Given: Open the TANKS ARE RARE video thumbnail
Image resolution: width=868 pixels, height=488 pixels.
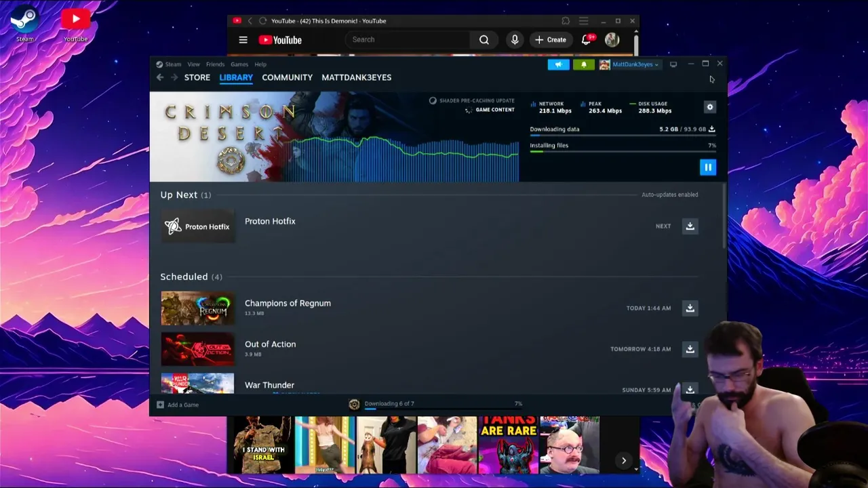Looking at the screenshot, I should point(508,445).
